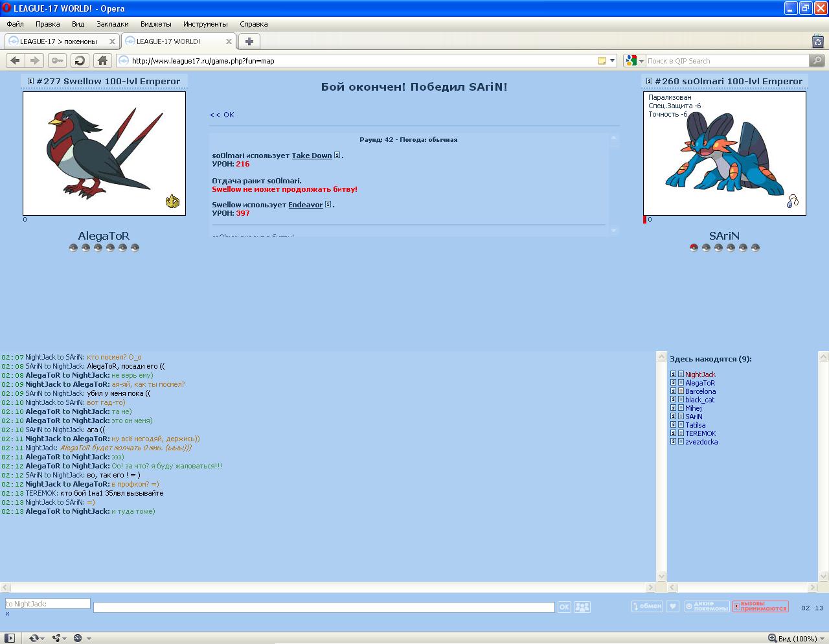Screen dimensions: 829x644
Task: Open the Справка menu
Action: click(x=254, y=24)
